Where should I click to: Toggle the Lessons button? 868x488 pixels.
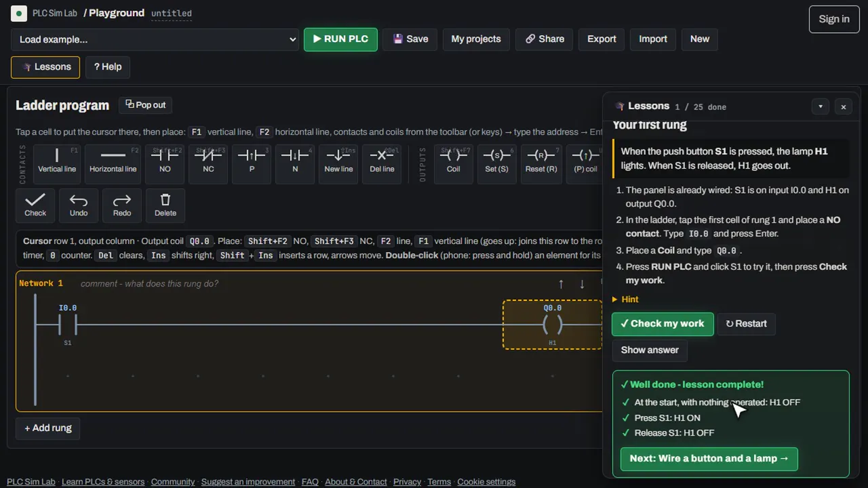point(45,67)
